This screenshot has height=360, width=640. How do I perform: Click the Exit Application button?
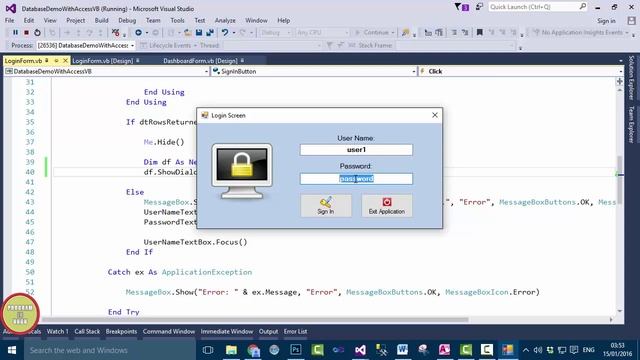coord(387,205)
